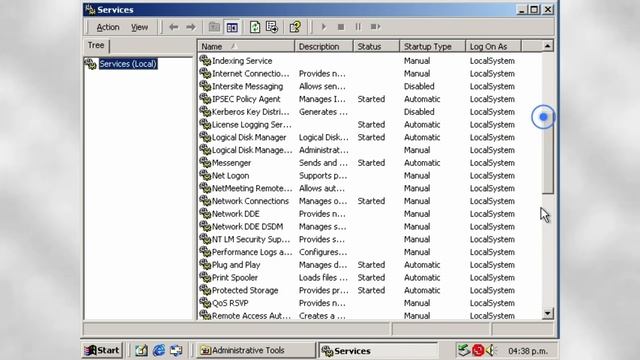Image resolution: width=640 pixels, height=360 pixels.
Task: Click the Up one level folder icon
Action: click(x=214, y=27)
